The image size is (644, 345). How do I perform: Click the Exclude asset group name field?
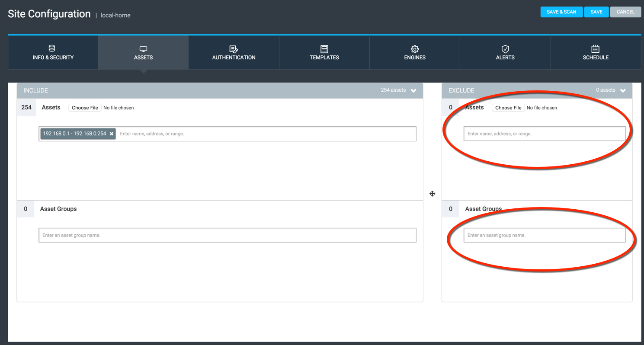tap(544, 235)
